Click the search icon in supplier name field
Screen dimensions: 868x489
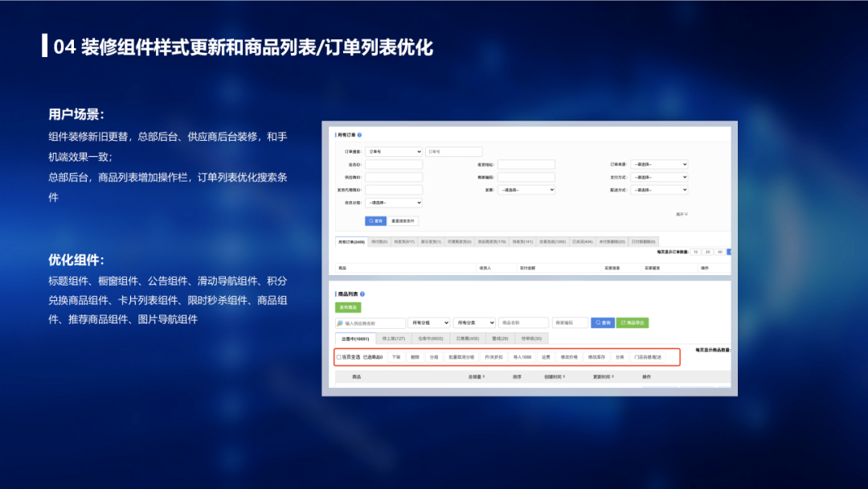[340, 323]
